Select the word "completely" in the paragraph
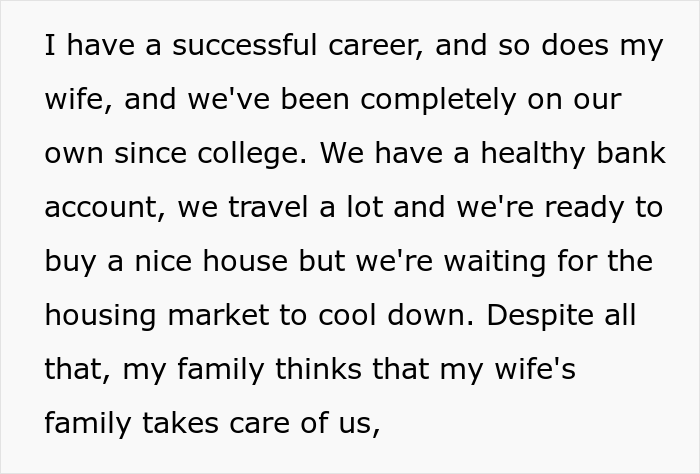Screen dimensions: 700x474 [438, 100]
